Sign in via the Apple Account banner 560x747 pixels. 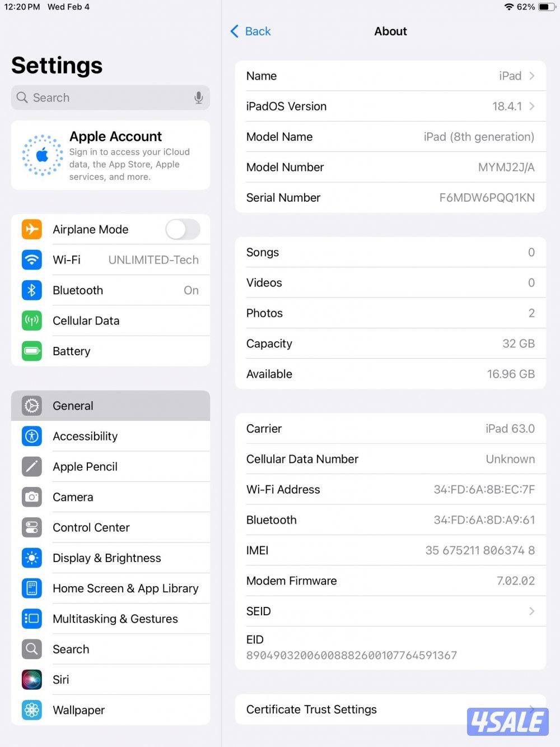[x=110, y=155]
